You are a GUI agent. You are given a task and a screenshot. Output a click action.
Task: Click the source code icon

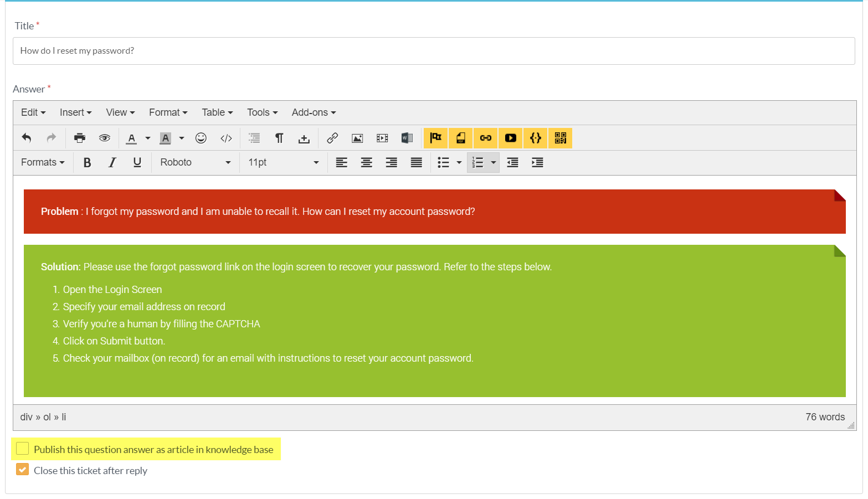(226, 138)
